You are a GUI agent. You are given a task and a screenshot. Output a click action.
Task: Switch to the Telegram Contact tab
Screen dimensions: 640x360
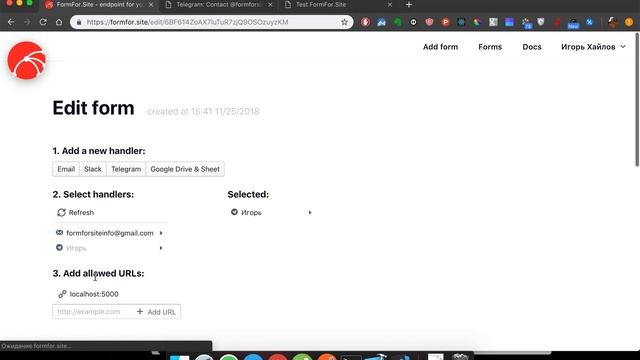(x=218, y=4)
